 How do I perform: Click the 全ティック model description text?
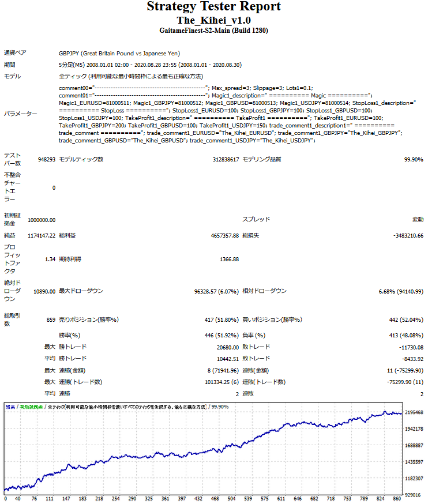[130, 76]
